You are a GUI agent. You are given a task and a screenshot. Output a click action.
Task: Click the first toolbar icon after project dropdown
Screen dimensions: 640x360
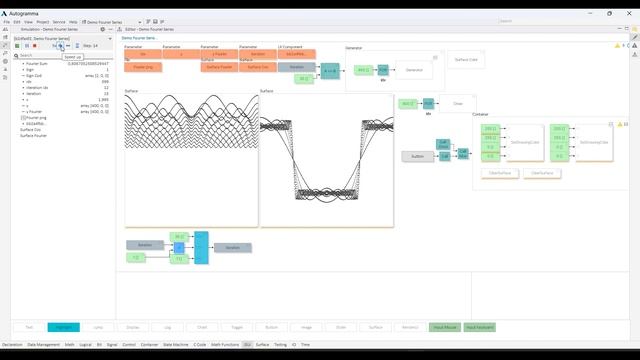pos(148,22)
